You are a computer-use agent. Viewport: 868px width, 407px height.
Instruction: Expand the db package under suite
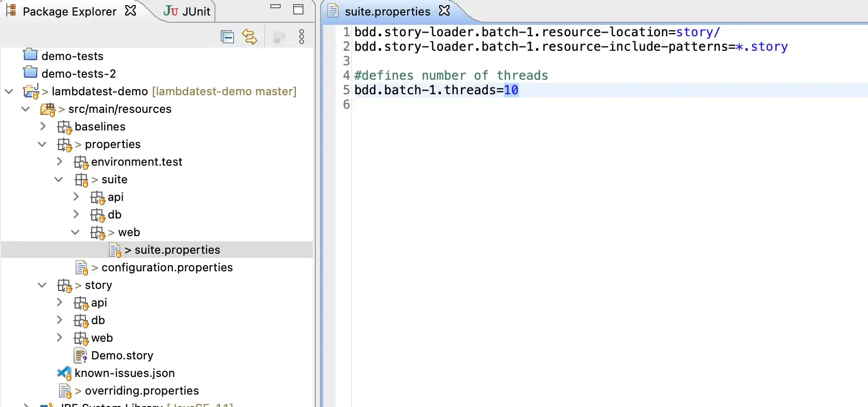click(x=76, y=214)
